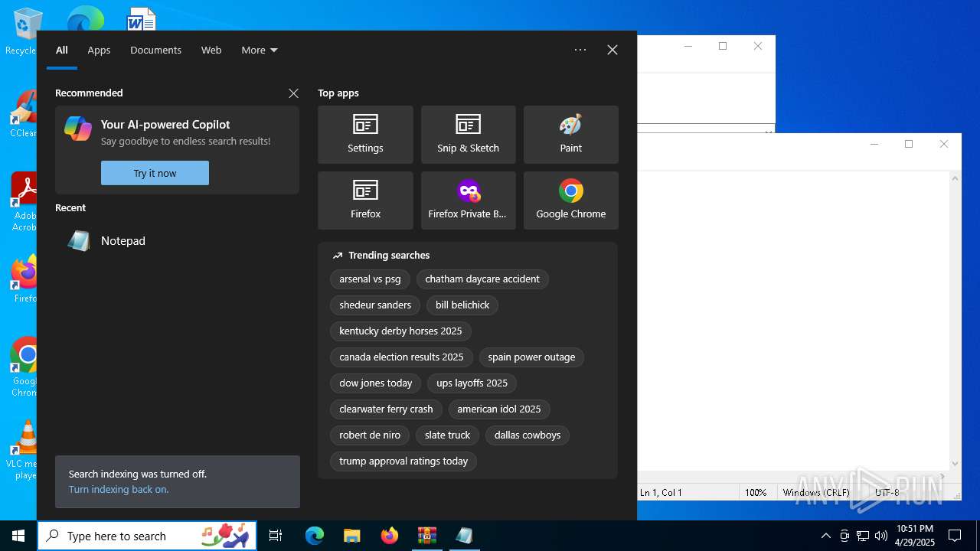Pick 'spain power outage' trending search
Screen dimensions: 980x551
coord(531,357)
